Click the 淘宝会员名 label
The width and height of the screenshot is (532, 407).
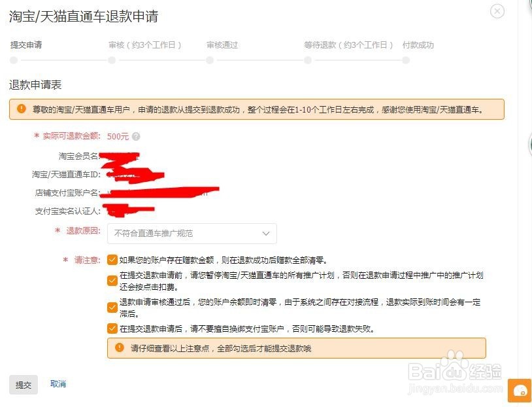point(78,156)
